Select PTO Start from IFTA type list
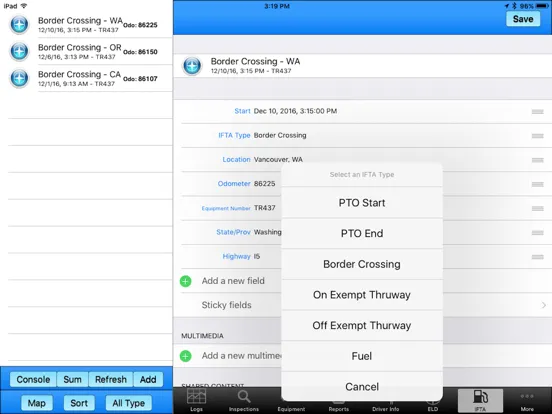This screenshot has height=414, width=552. click(x=362, y=203)
